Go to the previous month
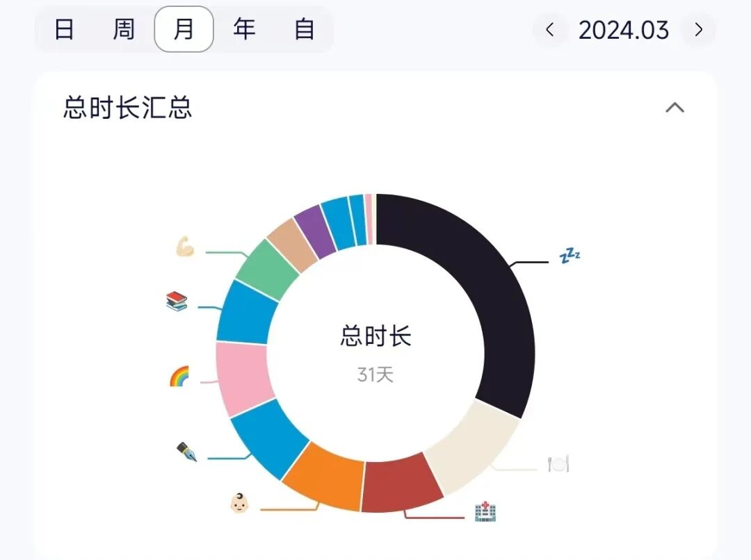The width and height of the screenshot is (751, 560). pyautogui.click(x=550, y=30)
